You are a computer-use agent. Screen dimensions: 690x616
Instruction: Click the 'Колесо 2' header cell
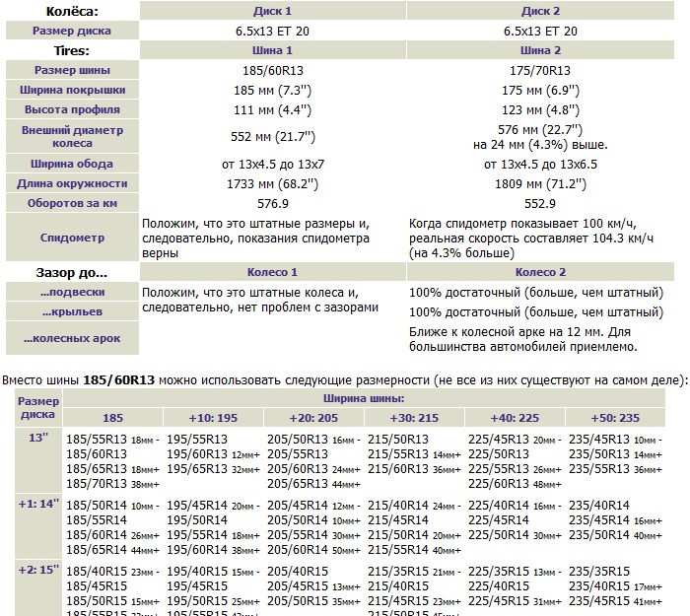[540, 272]
